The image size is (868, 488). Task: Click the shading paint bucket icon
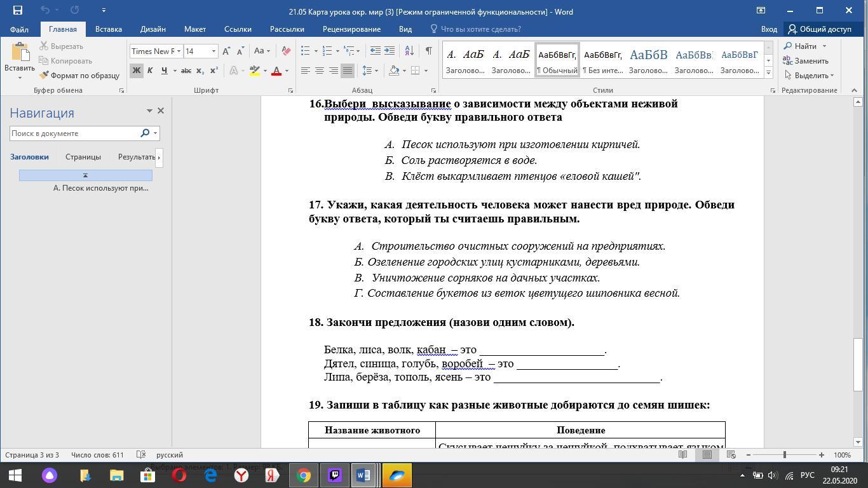click(x=394, y=71)
